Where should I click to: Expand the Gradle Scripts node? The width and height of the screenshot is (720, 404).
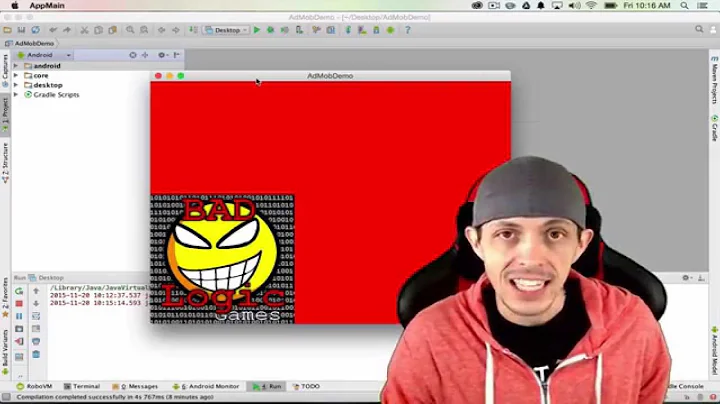(x=16, y=95)
